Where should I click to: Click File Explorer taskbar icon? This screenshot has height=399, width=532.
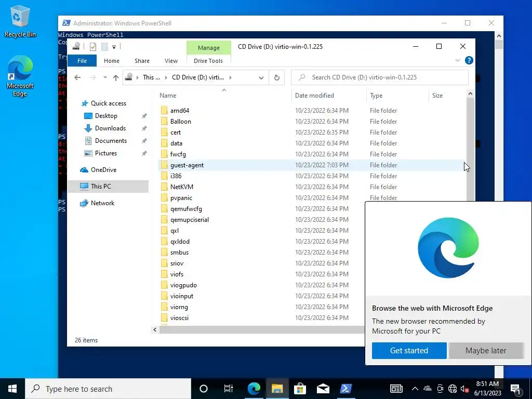tap(277, 389)
